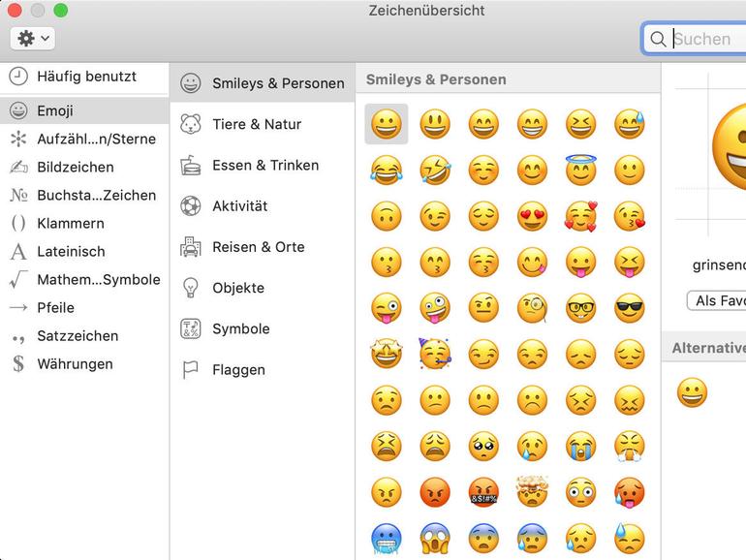The image size is (746, 560).
Task: Select the smirking face emoji
Action: click(483, 354)
